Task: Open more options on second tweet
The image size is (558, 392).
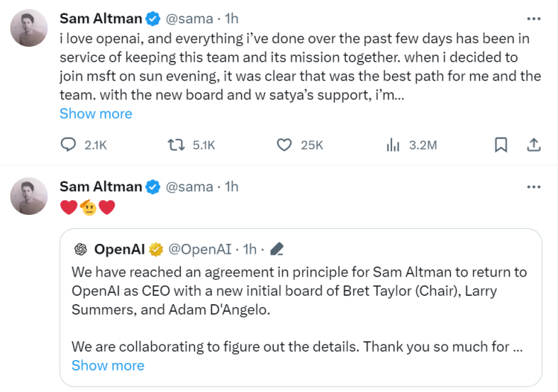Action: 533,187
